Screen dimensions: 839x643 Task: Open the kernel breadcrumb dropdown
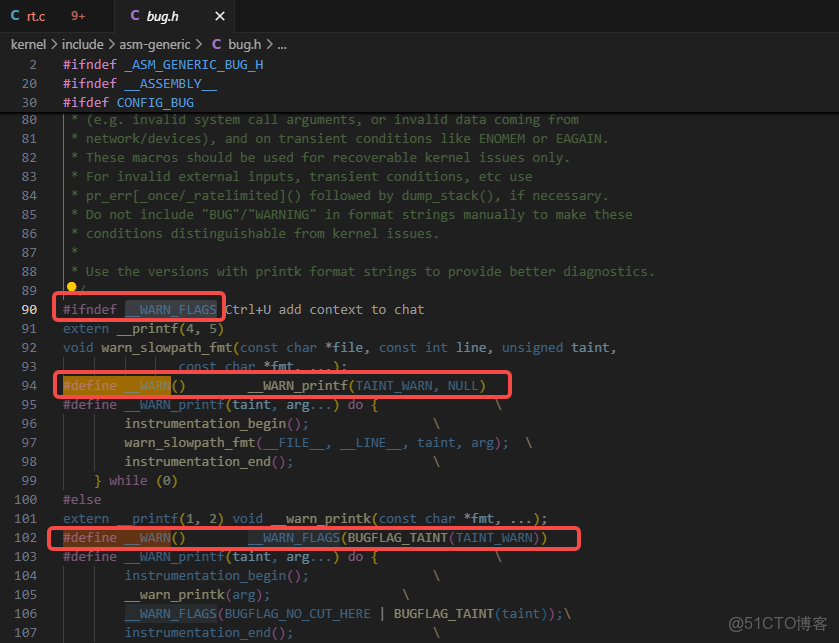tap(28, 44)
